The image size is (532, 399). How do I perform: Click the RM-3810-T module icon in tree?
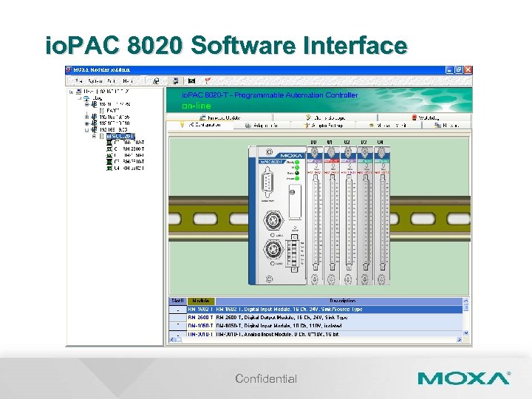point(109,162)
